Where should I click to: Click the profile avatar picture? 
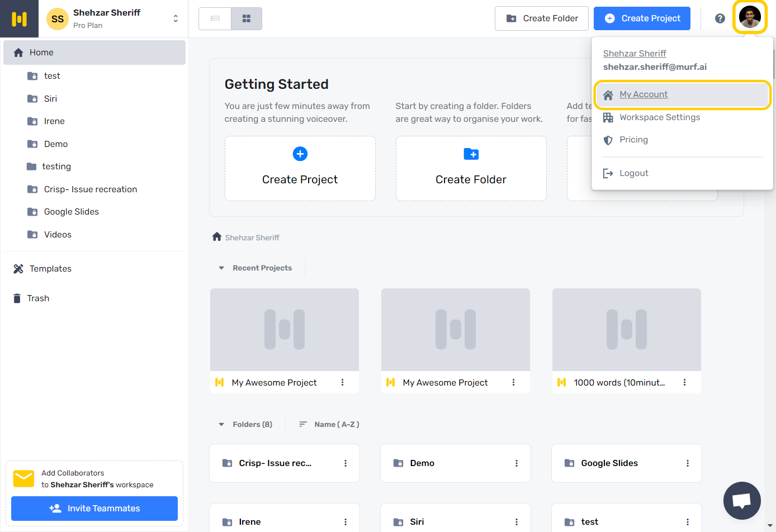click(x=750, y=17)
